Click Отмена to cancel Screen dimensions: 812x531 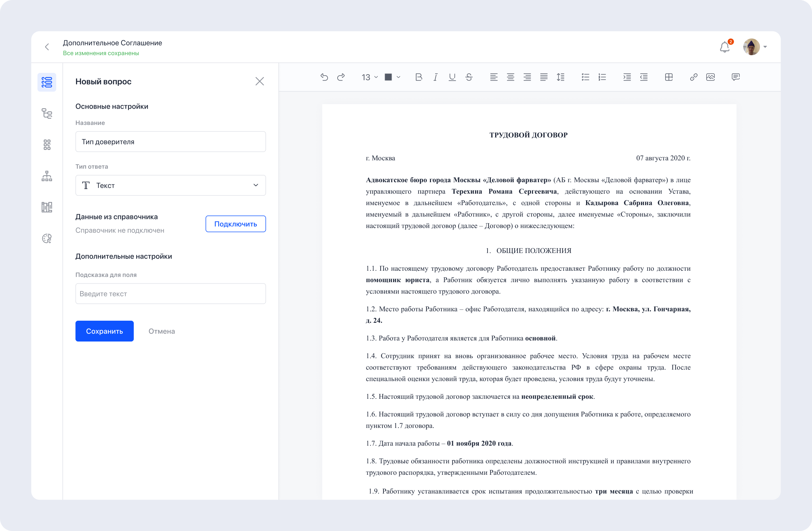[162, 331]
